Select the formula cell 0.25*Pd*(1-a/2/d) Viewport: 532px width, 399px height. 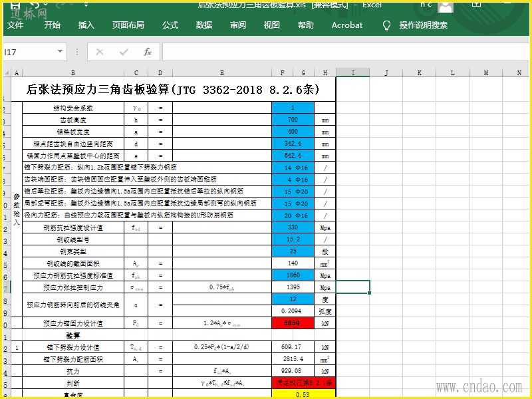pyautogui.click(x=222, y=347)
